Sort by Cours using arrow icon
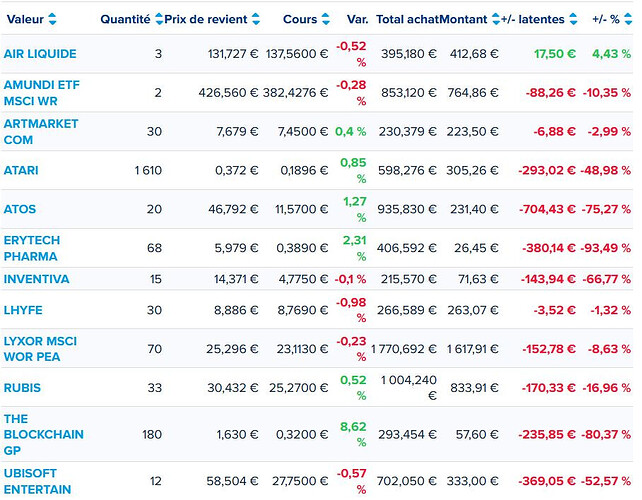Image resolution: width=642 pixels, height=500 pixels. (x=326, y=19)
